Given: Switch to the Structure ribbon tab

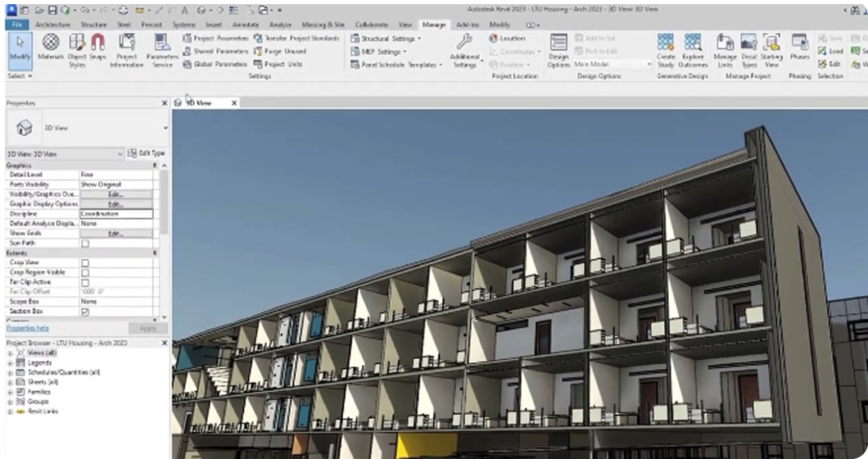Looking at the screenshot, I should [x=93, y=25].
